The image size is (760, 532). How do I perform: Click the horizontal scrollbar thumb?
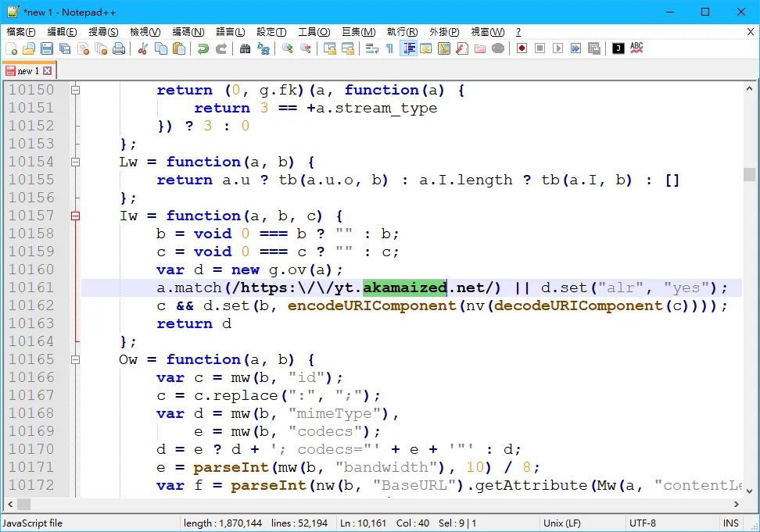tap(23, 505)
